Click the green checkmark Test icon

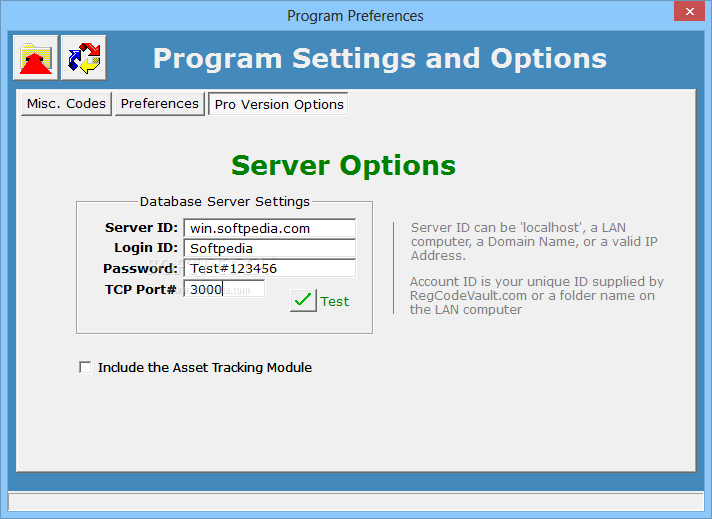[303, 301]
